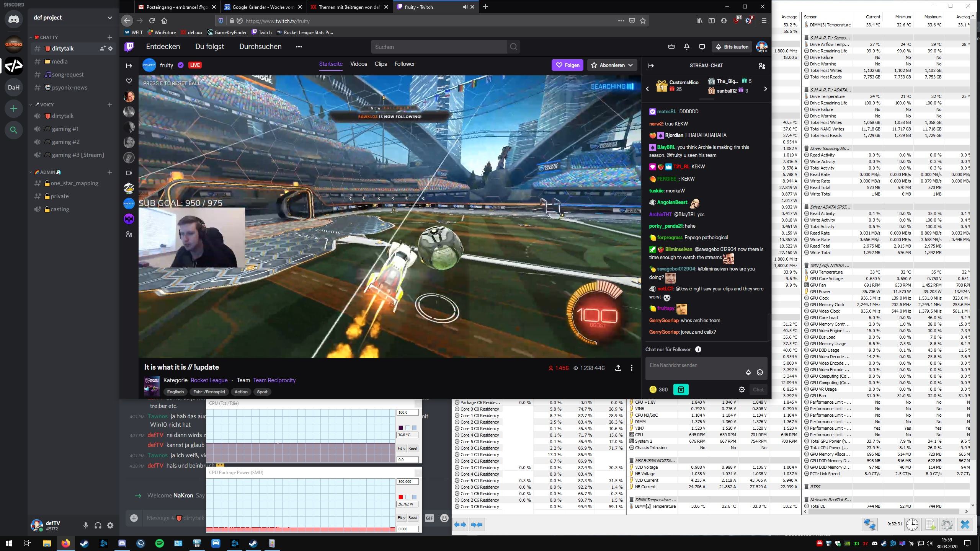Open the GIF picker in Discord
The image size is (980, 551).
coord(429,518)
